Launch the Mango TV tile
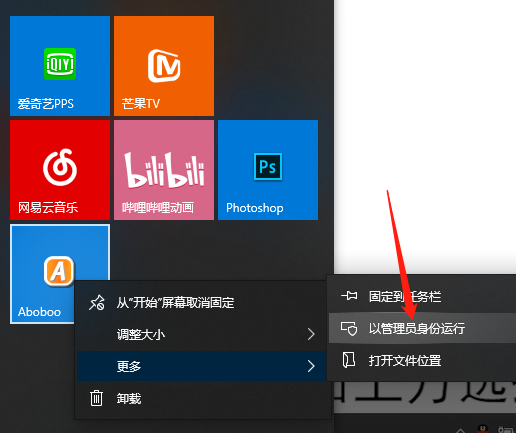This screenshot has width=516, height=433. click(164, 66)
